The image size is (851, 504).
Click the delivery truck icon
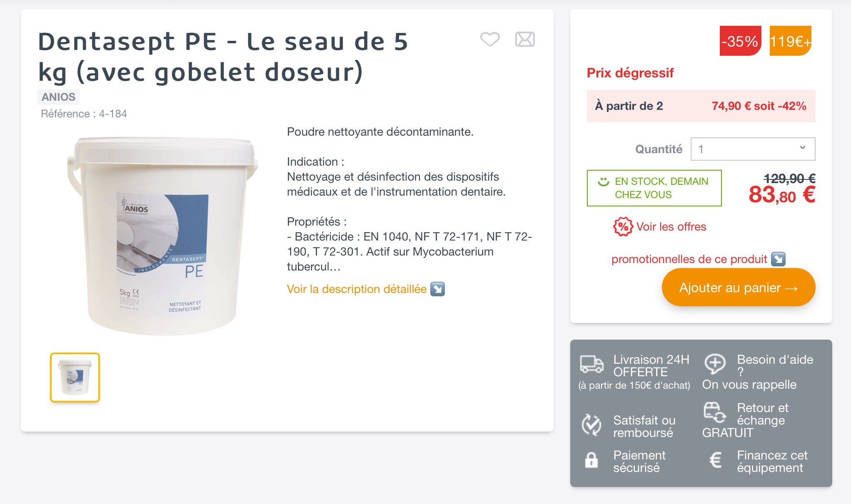click(591, 364)
